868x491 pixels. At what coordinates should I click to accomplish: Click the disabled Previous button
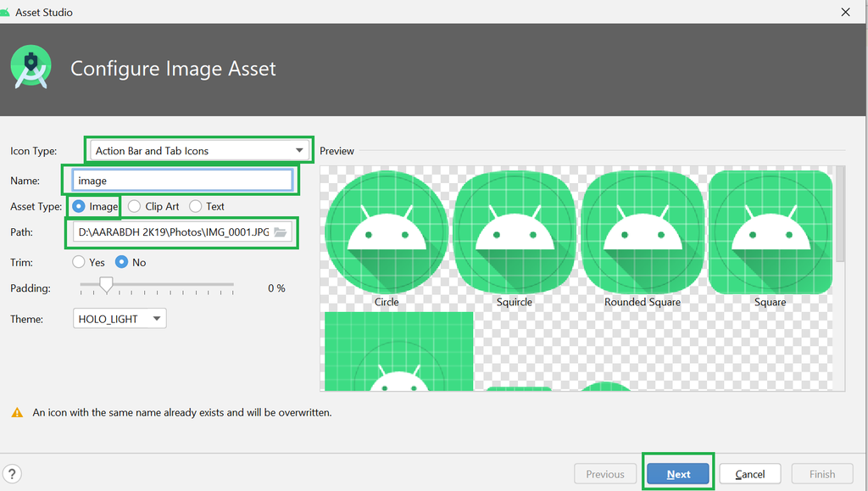pyautogui.click(x=605, y=474)
